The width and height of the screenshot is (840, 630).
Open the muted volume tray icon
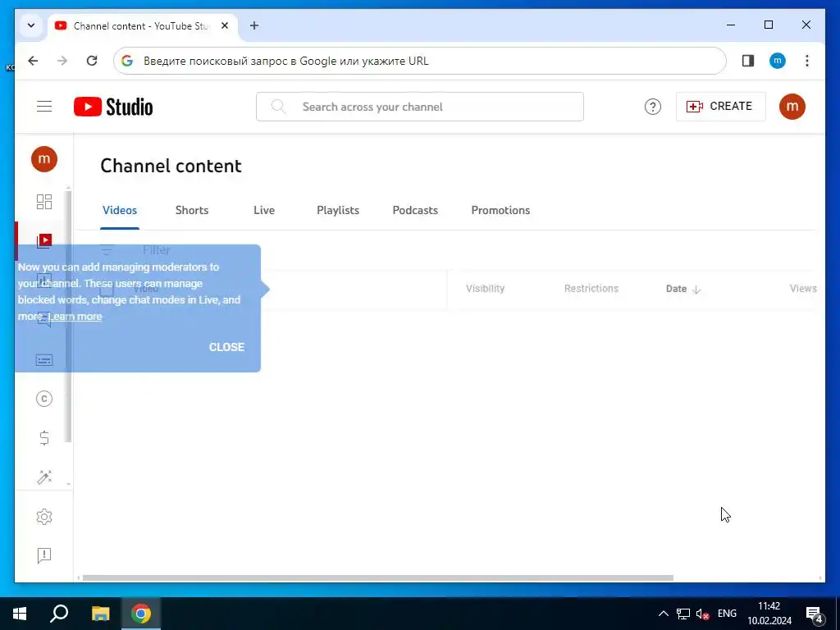coord(702,614)
